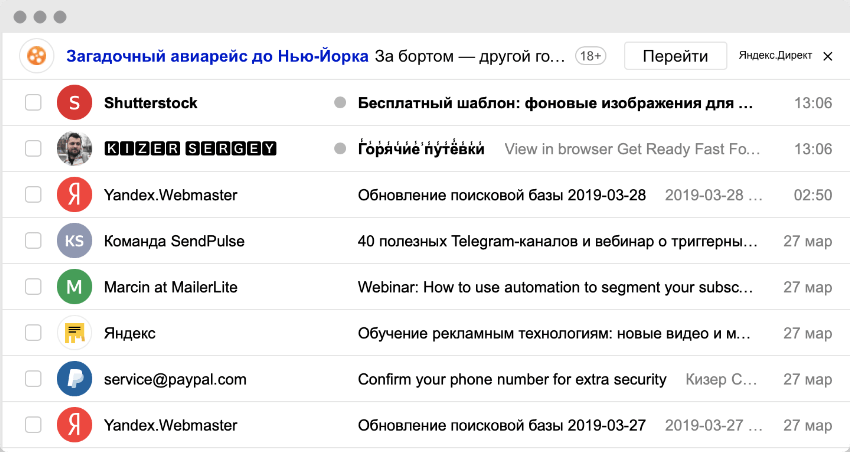Tick the 2019-03-27 Yandex.Webmaster email checkbox
The width and height of the screenshot is (850, 452).
[x=33, y=425]
